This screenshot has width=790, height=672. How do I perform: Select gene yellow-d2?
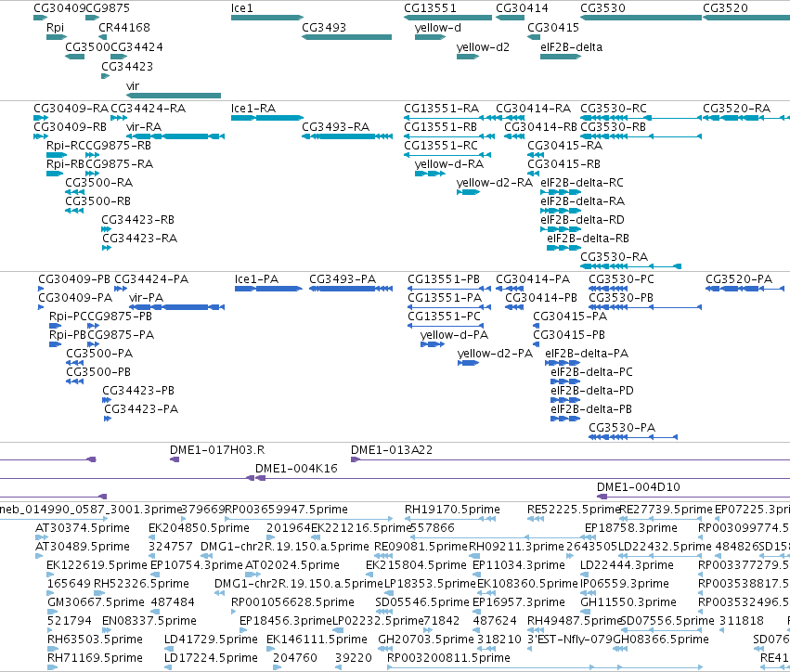click(x=468, y=57)
